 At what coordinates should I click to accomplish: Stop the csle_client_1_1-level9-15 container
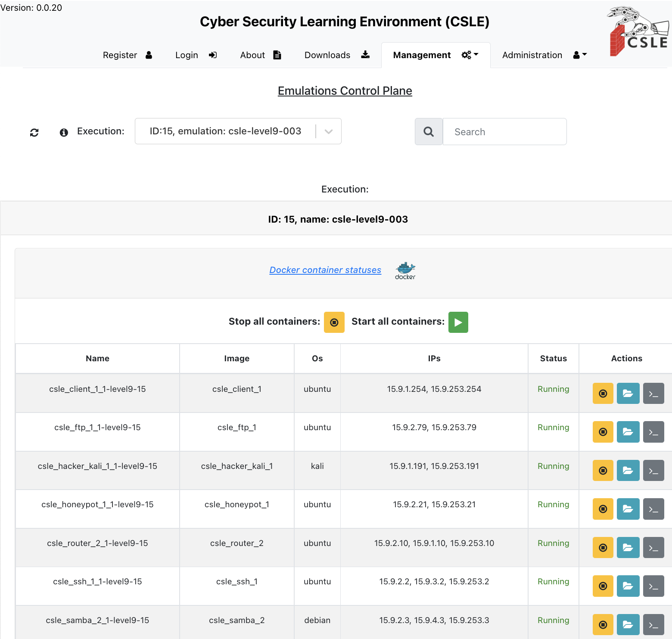point(603,393)
